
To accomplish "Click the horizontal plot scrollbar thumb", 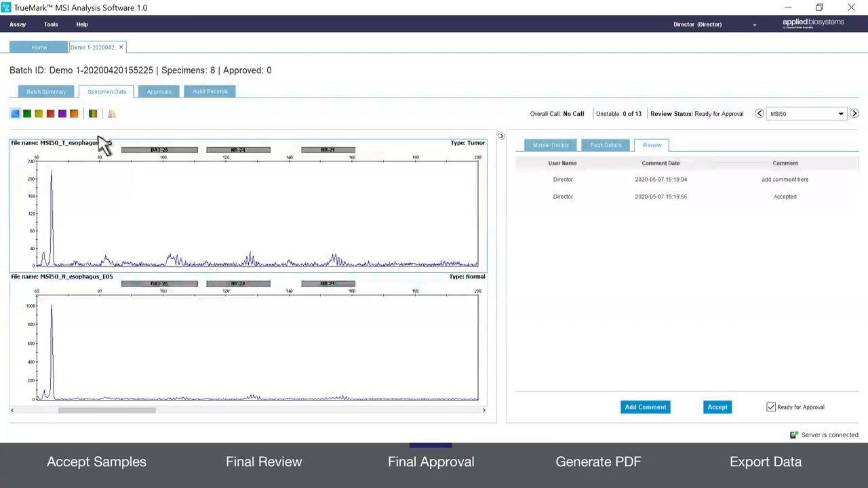I will click(107, 410).
